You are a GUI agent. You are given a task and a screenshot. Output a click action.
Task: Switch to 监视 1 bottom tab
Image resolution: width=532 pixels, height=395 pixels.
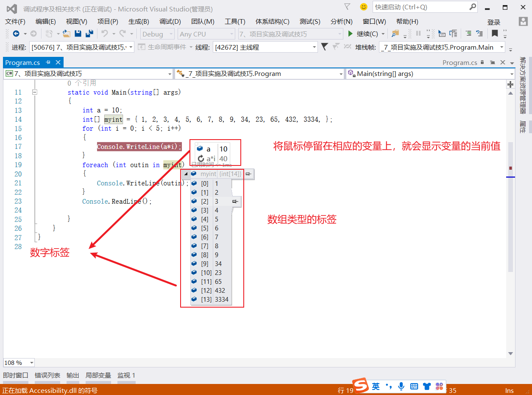pyautogui.click(x=126, y=375)
